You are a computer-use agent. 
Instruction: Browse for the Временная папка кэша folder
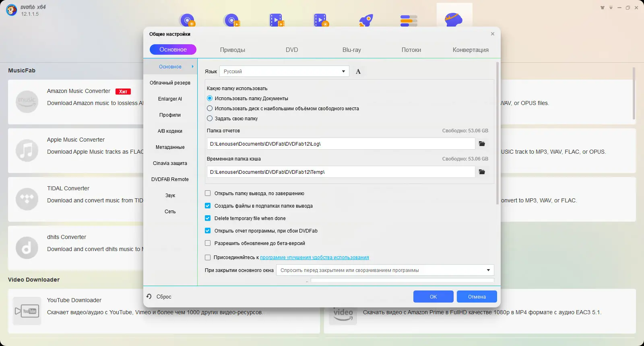click(482, 172)
